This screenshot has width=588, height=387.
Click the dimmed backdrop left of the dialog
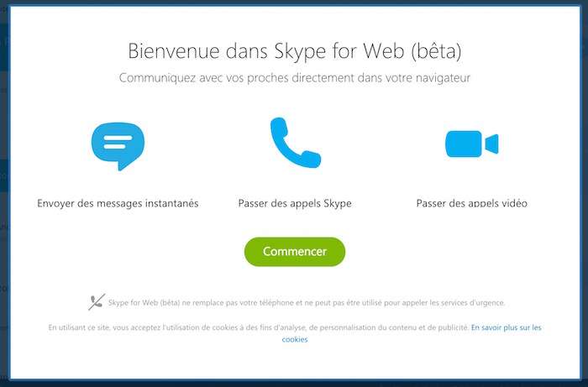coord(3,193)
